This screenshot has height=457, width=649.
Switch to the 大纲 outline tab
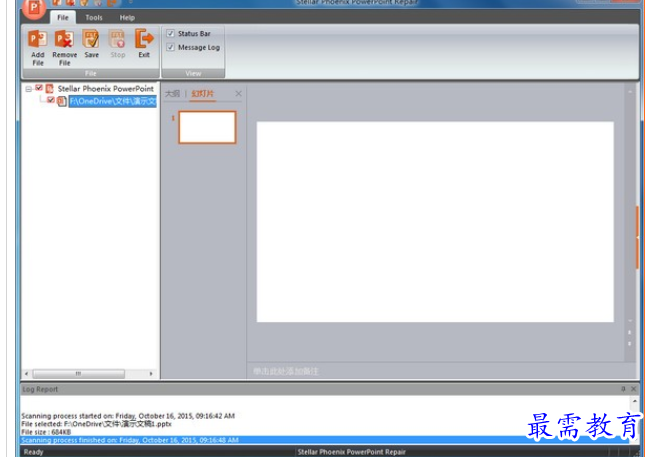172,94
